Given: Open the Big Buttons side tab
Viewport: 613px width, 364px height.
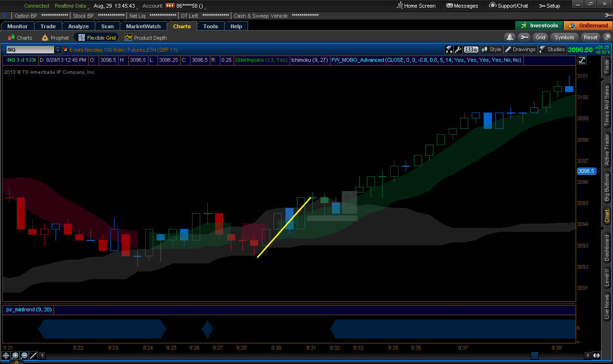Looking at the screenshot, I should (x=607, y=187).
